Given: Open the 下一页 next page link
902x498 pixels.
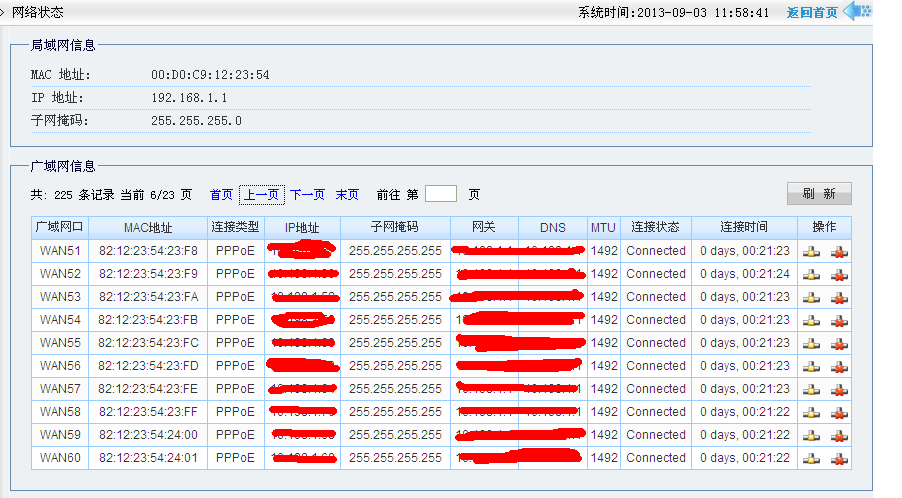Looking at the screenshot, I should pos(307,195).
